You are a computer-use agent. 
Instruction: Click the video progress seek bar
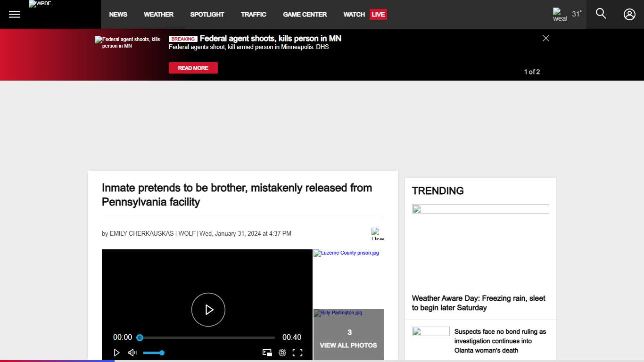point(207,337)
